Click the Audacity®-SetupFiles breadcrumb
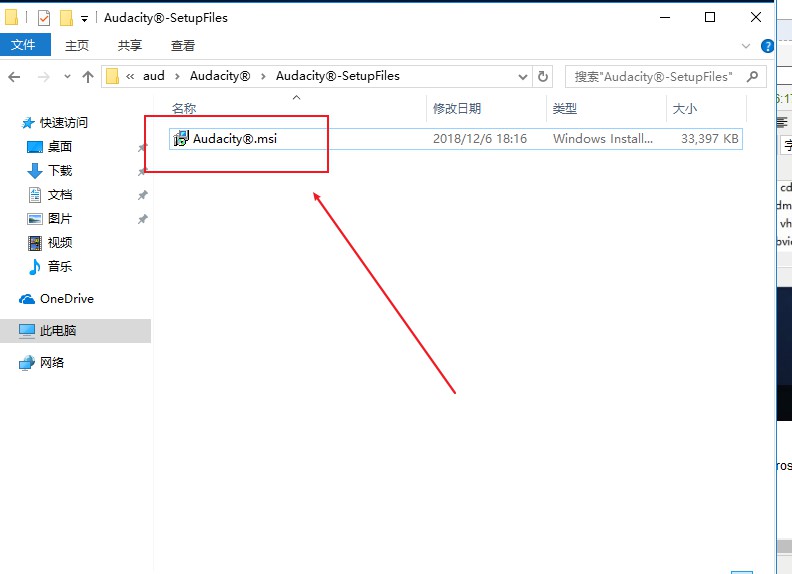The height and width of the screenshot is (574, 792). 337,76
